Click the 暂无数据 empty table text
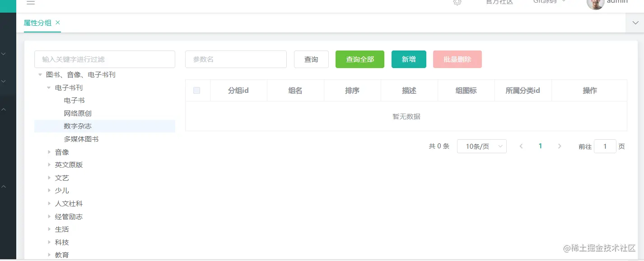The width and height of the screenshot is (644, 261). coord(406,116)
